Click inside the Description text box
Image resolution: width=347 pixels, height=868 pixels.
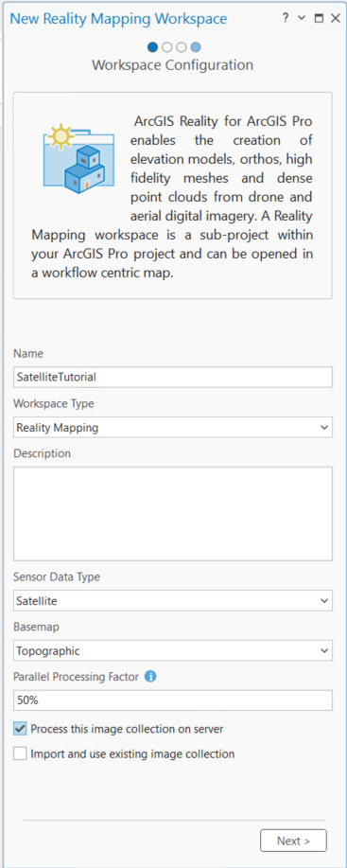point(172,514)
